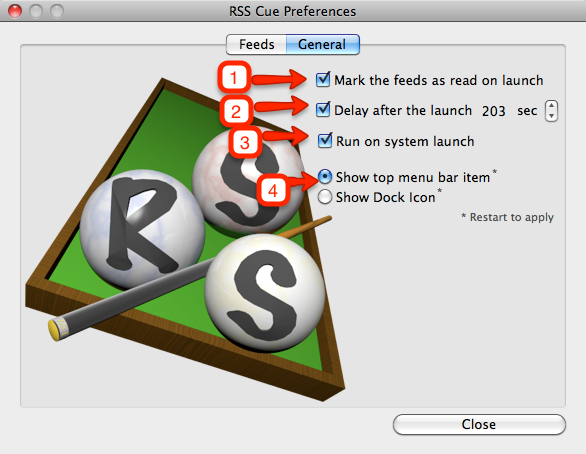
Task: Increase delay seconds with stepper up arrow
Action: (x=552, y=106)
